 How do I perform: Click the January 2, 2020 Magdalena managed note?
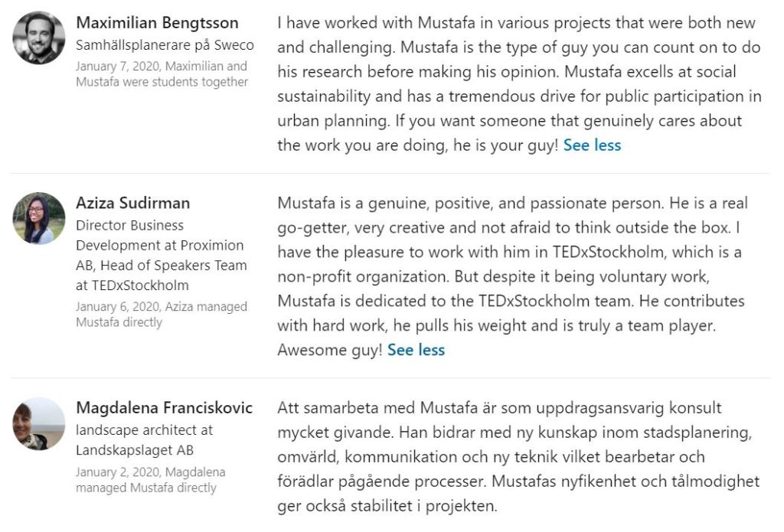[150, 480]
